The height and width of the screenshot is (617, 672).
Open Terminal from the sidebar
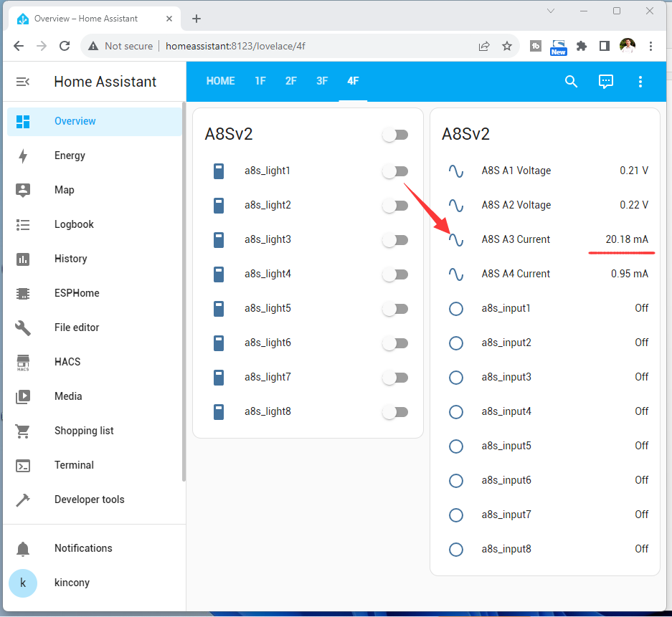[x=74, y=465]
